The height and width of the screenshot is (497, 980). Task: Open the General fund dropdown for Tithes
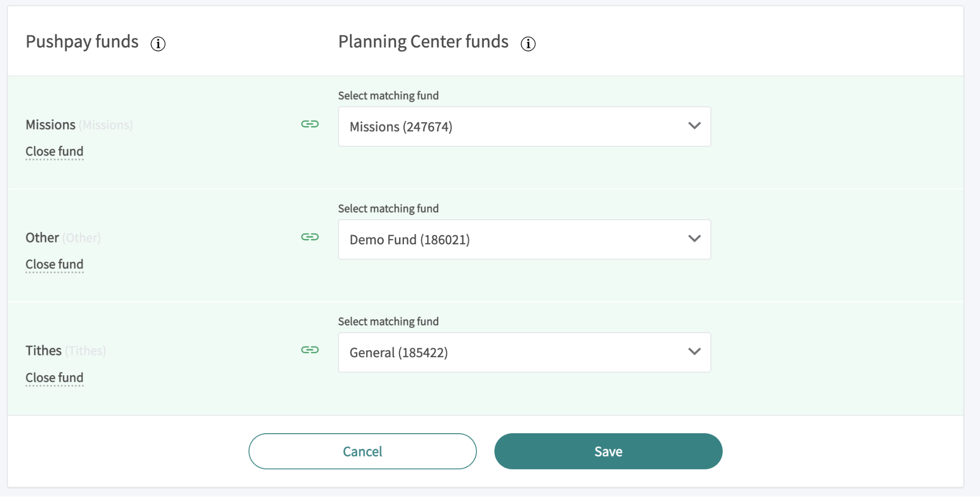click(524, 352)
